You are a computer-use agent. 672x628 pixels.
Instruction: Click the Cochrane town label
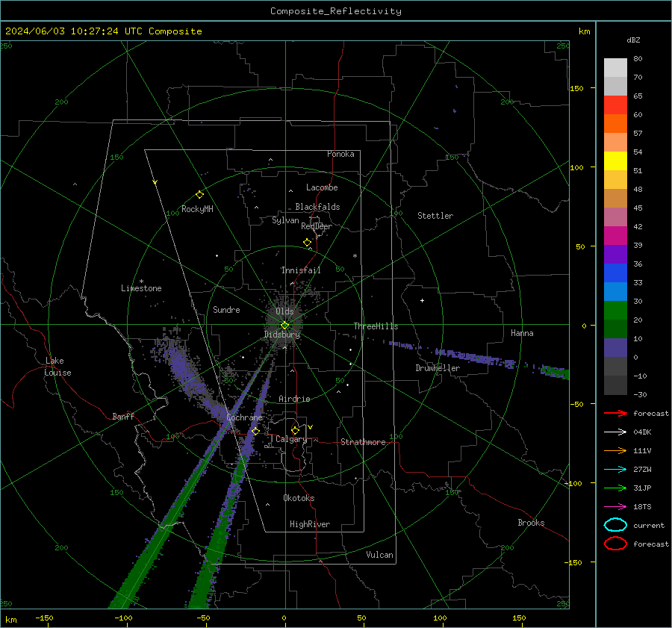[244, 417]
